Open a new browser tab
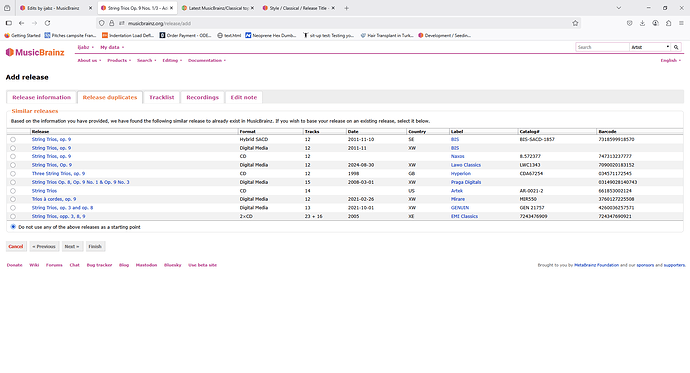Viewport: 690px width, 373px height. point(346,8)
